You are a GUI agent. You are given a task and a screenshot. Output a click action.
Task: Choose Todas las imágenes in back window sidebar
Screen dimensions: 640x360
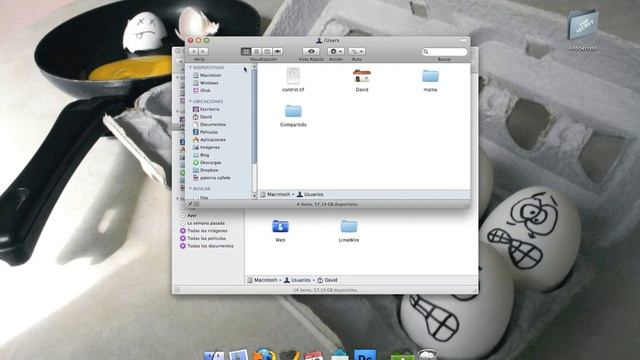tap(204, 231)
